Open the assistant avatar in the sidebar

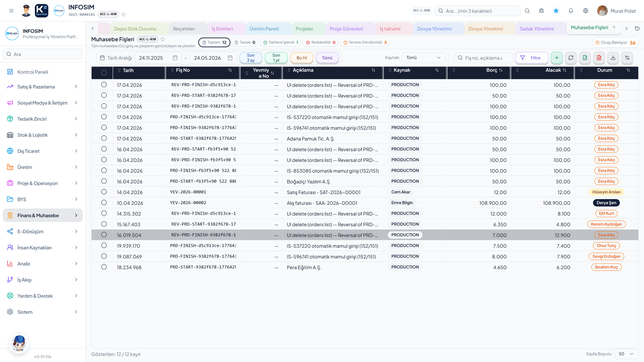[x=19, y=343]
